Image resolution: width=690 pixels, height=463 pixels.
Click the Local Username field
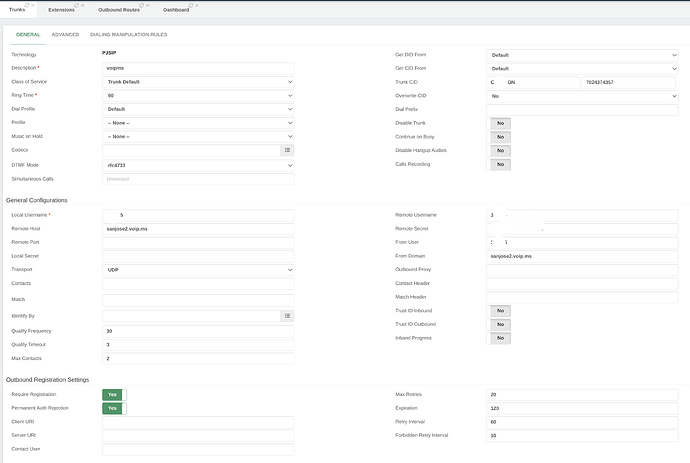198,215
